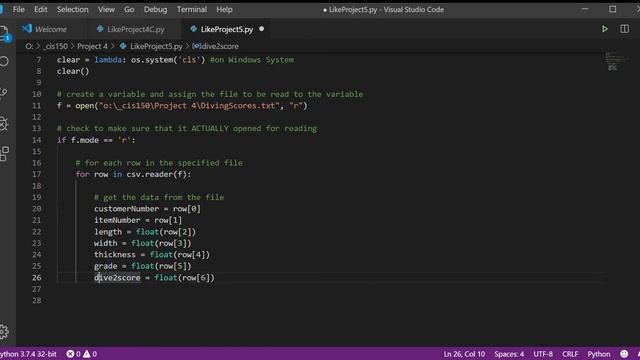Open the File menu
The width and height of the screenshot is (640, 360).
(x=18, y=9)
